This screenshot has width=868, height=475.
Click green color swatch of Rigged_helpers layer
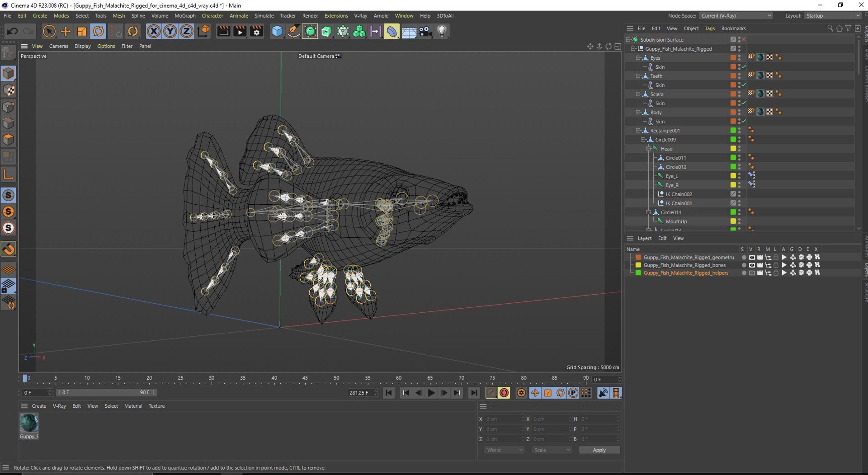(638, 273)
